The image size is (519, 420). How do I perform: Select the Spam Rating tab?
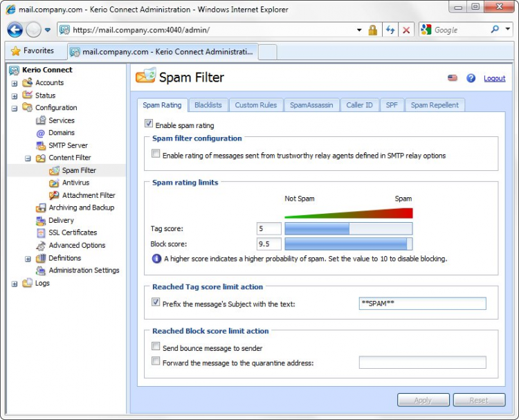[x=162, y=105]
